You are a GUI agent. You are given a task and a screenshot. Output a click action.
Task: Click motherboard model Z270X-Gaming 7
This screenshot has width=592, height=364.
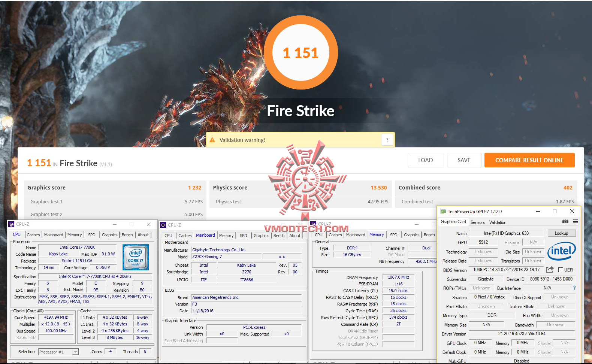tap(226, 257)
